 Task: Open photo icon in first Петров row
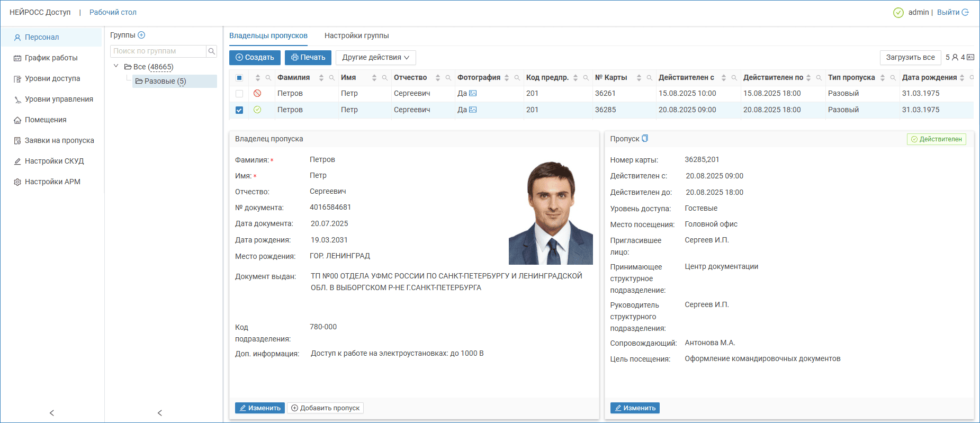pos(473,93)
